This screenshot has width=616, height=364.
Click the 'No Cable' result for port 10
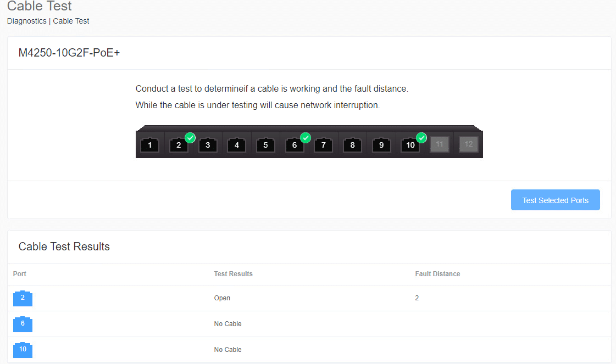coord(227,350)
